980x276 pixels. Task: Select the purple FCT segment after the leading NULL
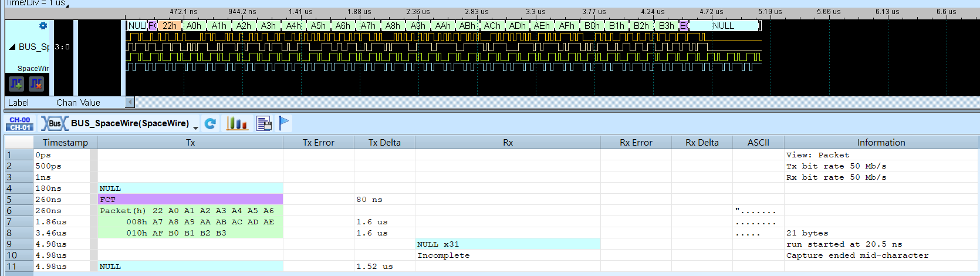click(x=153, y=26)
